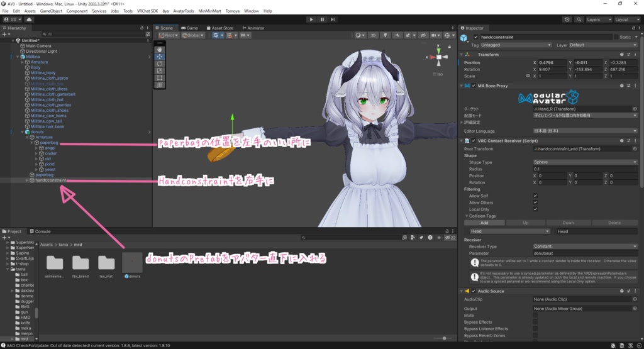The width and height of the screenshot is (644, 349).
Task: Toggle the Allow Self checkbox
Action: [535, 196]
